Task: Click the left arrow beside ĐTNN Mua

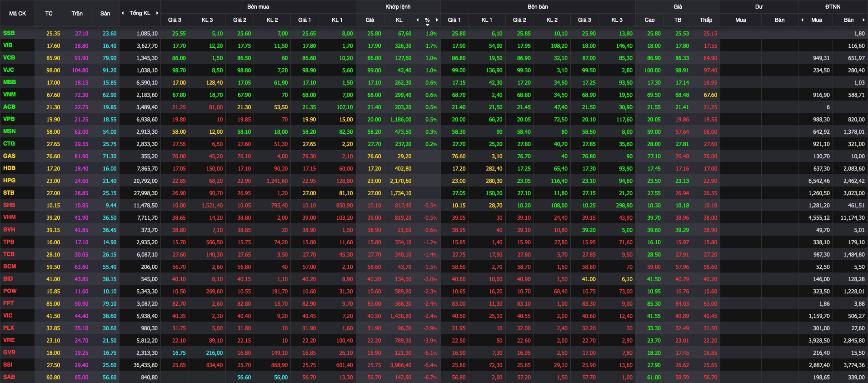Action: tap(802, 20)
